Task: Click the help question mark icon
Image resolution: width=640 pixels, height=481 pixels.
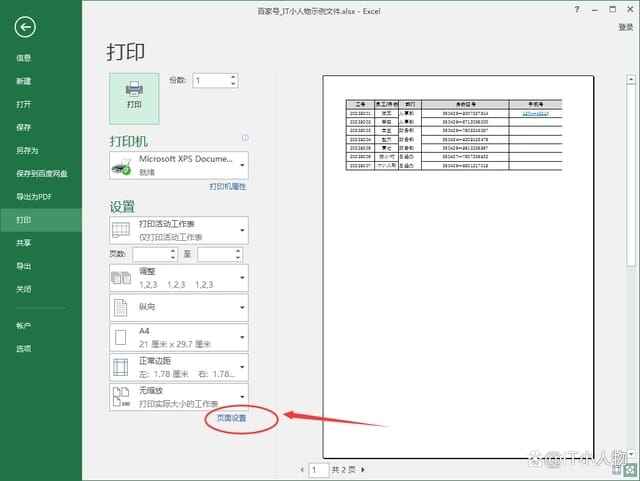Action: point(577,10)
